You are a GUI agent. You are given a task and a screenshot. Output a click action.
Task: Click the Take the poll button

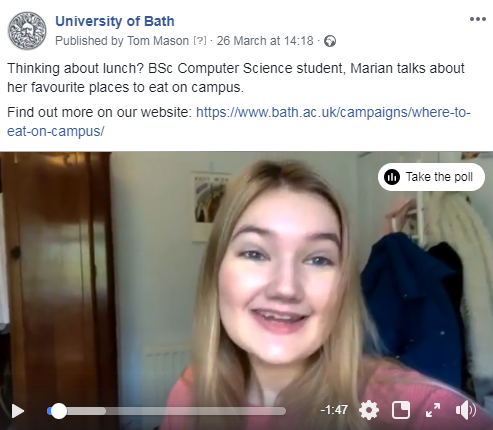tap(431, 177)
